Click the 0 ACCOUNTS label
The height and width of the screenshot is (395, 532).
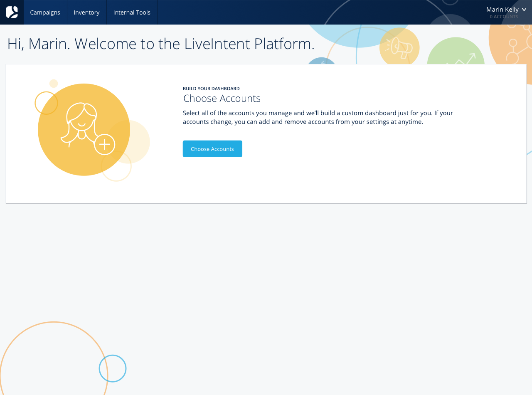[x=504, y=17]
